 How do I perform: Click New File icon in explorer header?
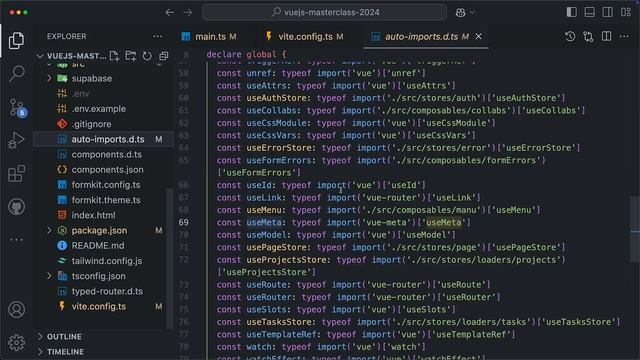114,56
